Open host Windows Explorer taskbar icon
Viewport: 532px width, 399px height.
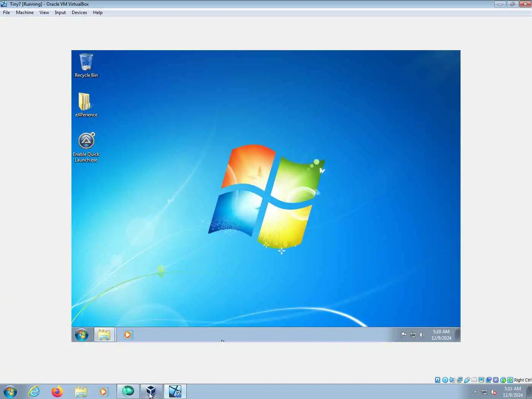81,391
